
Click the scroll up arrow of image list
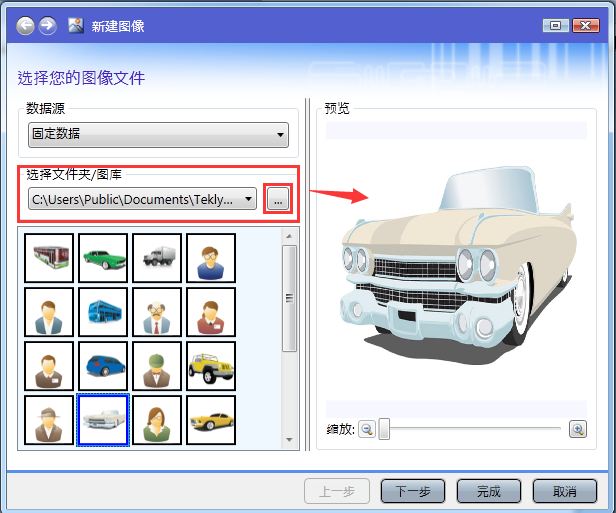(x=290, y=236)
